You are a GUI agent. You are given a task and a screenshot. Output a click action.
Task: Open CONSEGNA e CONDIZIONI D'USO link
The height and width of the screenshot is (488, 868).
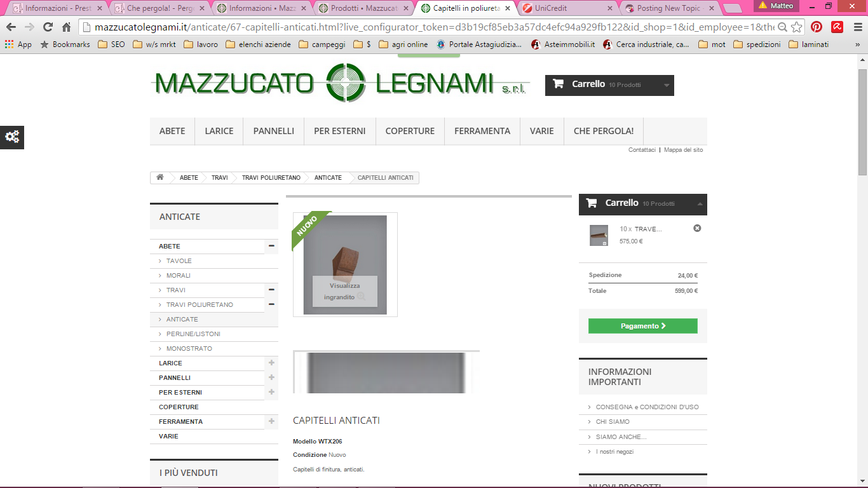click(648, 407)
